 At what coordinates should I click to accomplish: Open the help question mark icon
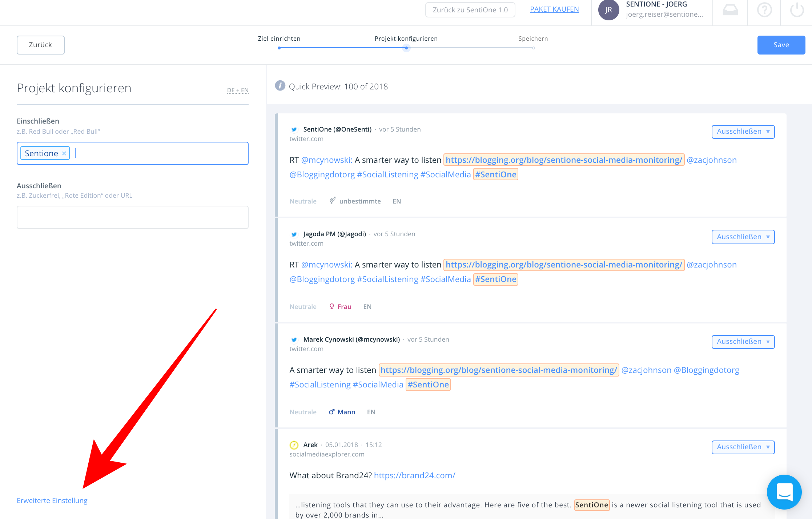764,10
